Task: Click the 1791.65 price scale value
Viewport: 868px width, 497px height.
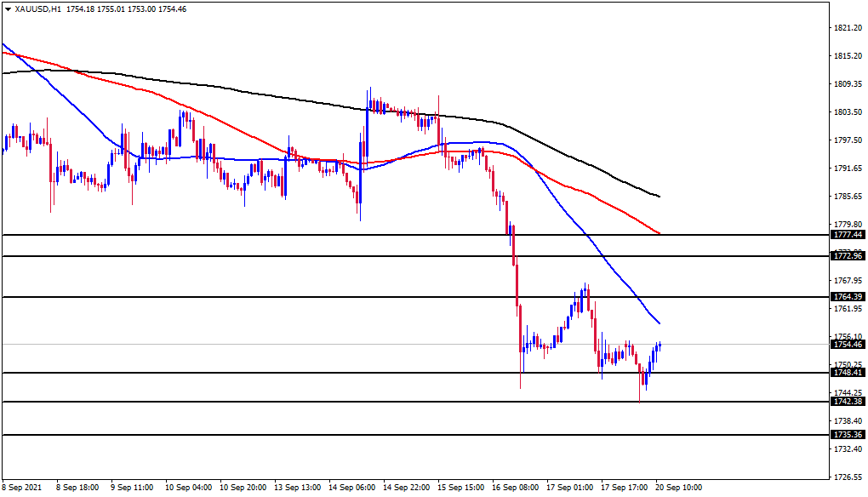Action: click(848, 168)
